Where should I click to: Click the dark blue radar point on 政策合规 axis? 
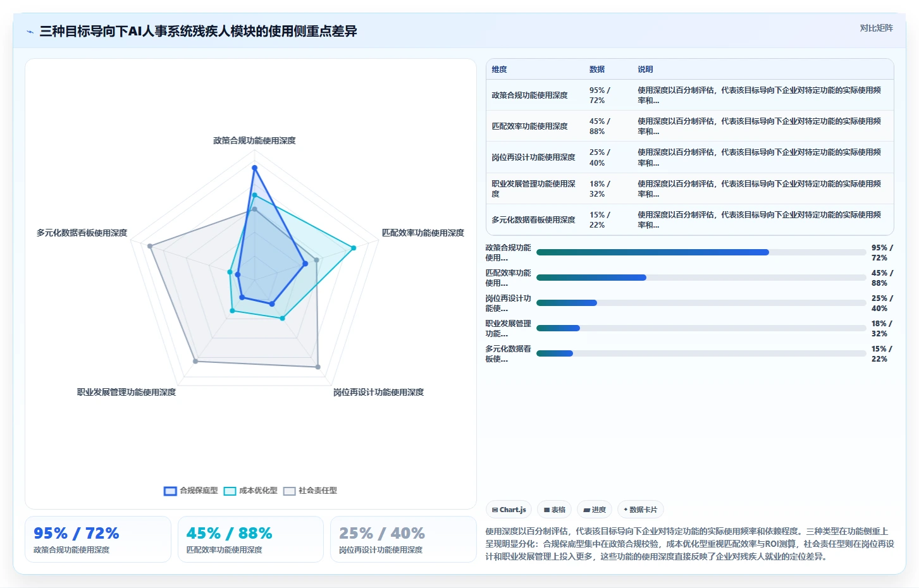[254, 168]
